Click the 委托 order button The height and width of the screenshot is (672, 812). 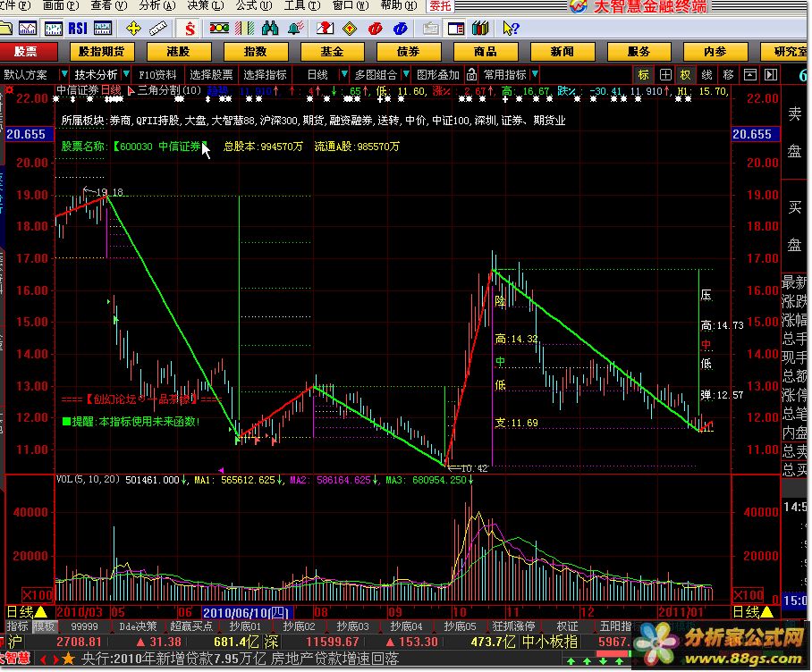coord(440,5)
